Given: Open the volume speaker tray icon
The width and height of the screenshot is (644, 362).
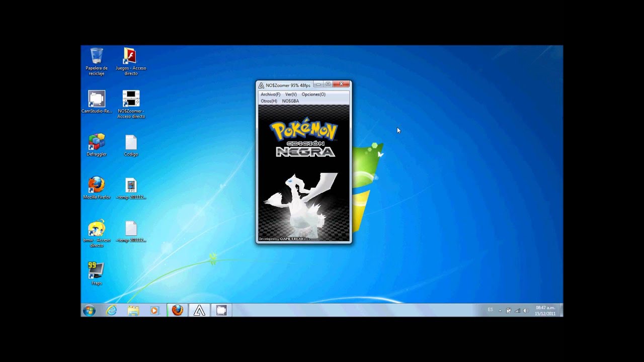Looking at the screenshot, I should click(526, 310).
